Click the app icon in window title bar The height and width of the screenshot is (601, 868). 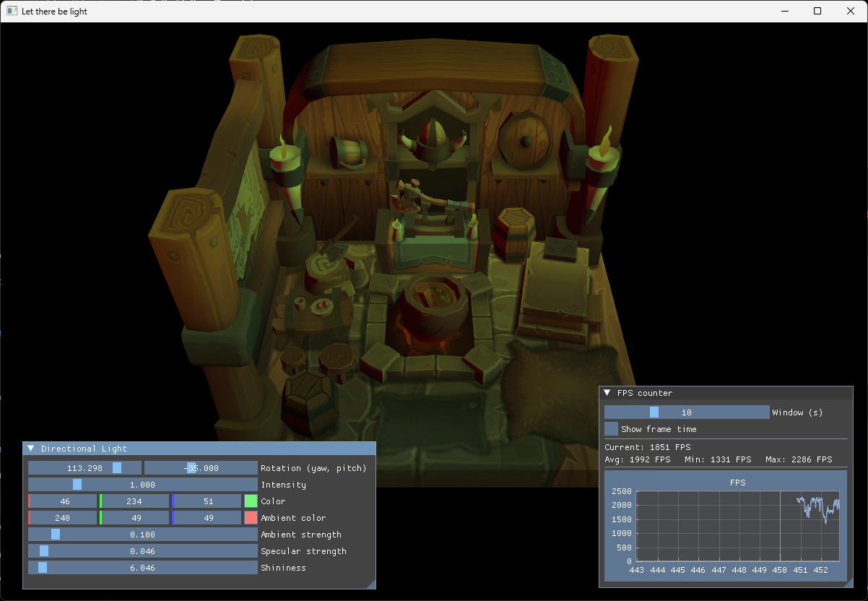tap(12, 12)
